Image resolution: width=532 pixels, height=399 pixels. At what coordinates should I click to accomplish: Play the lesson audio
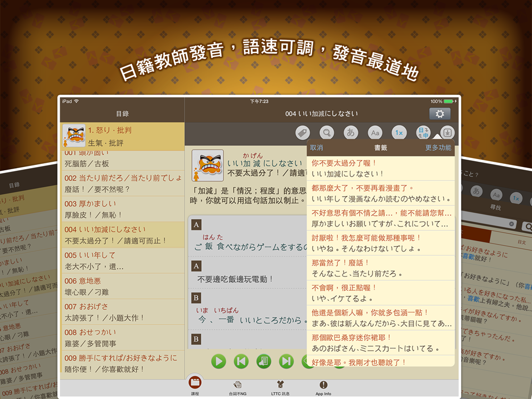click(x=219, y=361)
